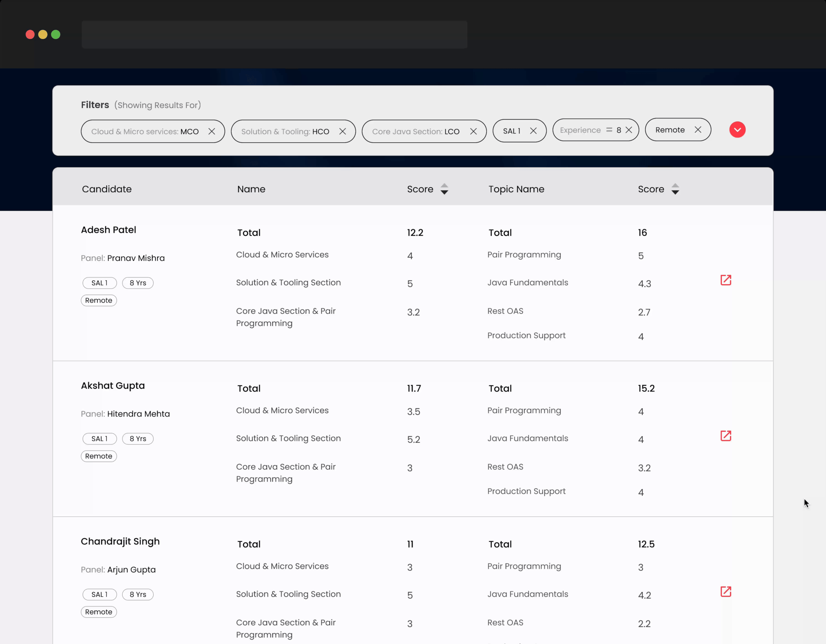This screenshot has height=644, width=826.
Task: Open Adesh Patel's details external link icon
Action: click(x=726, y=280)
